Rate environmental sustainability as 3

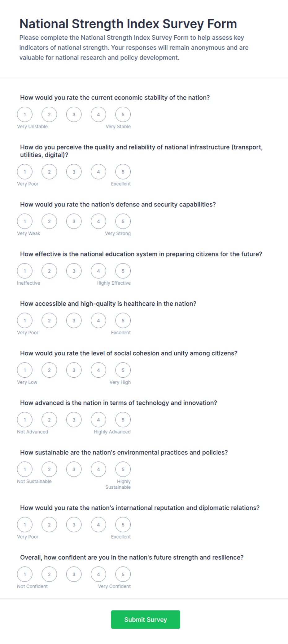(x=74, y=469)
